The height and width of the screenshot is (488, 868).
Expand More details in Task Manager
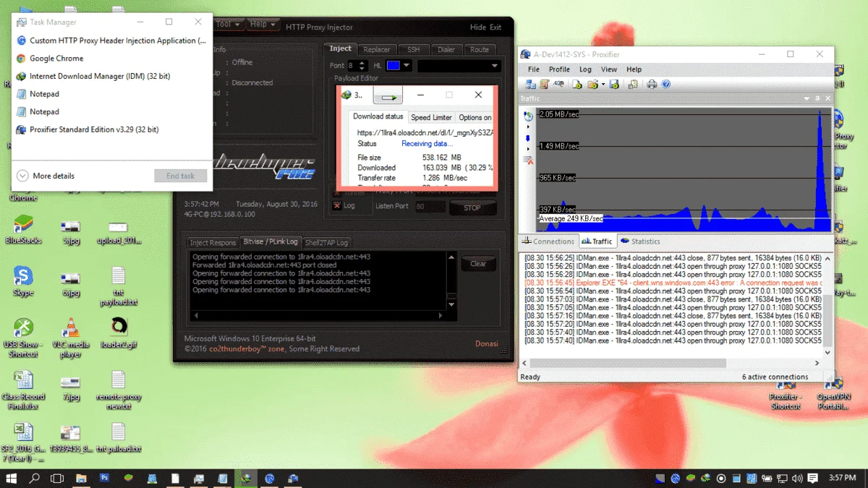46,176
